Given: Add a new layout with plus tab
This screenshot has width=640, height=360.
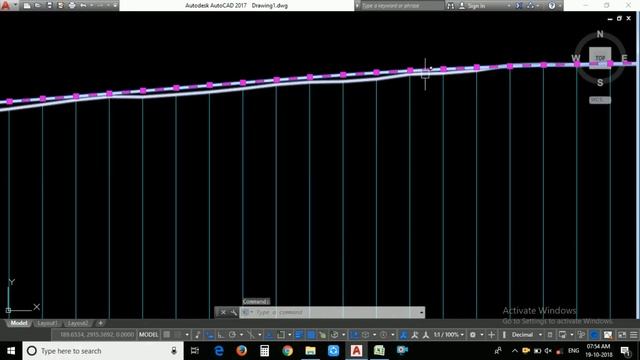Looking at the screenshot, I should (100, 323).
